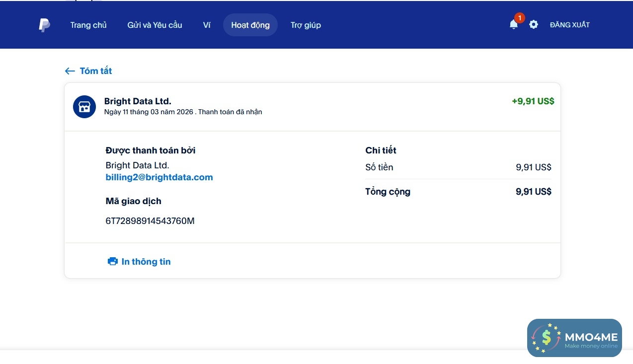Viewport: 633px width, 364px height.
Task: Click the green +9,91 US$ amount
Action: coord(533,101)
